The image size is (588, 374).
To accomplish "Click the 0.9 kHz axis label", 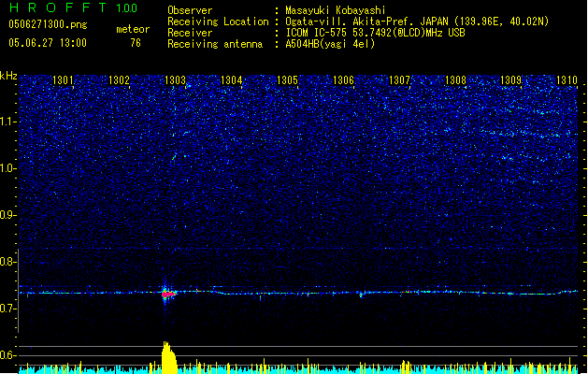I will tap(7, 215).
